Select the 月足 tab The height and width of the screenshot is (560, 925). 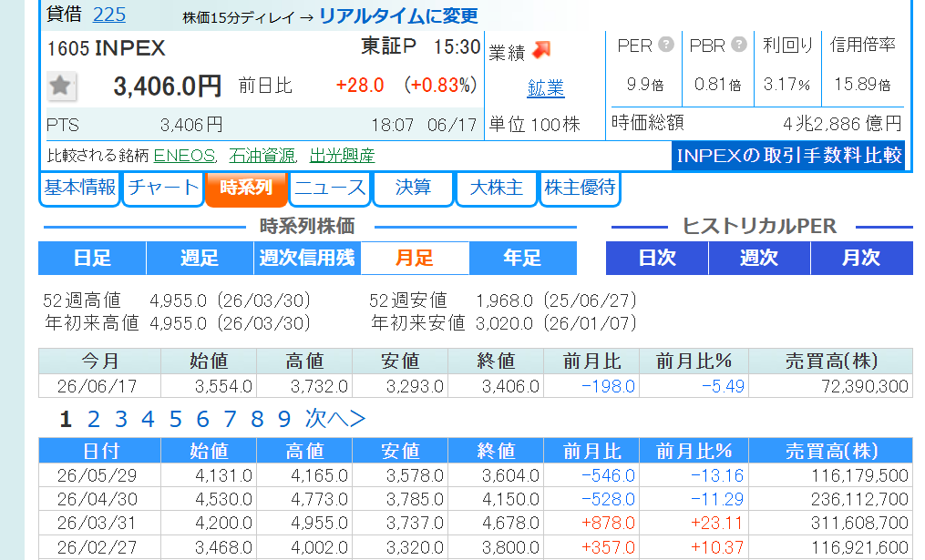point(415,259)
